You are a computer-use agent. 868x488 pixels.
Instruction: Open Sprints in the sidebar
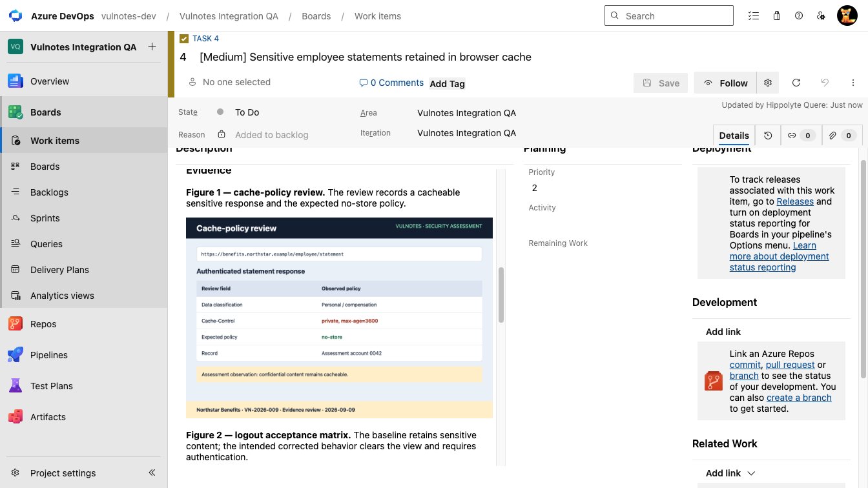click(84, 218)
